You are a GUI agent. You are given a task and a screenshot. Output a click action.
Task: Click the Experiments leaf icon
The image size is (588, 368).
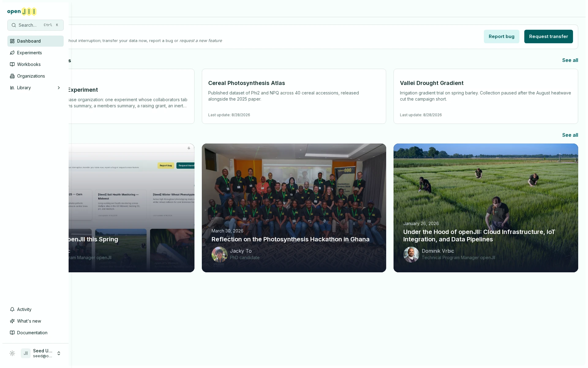12,53
